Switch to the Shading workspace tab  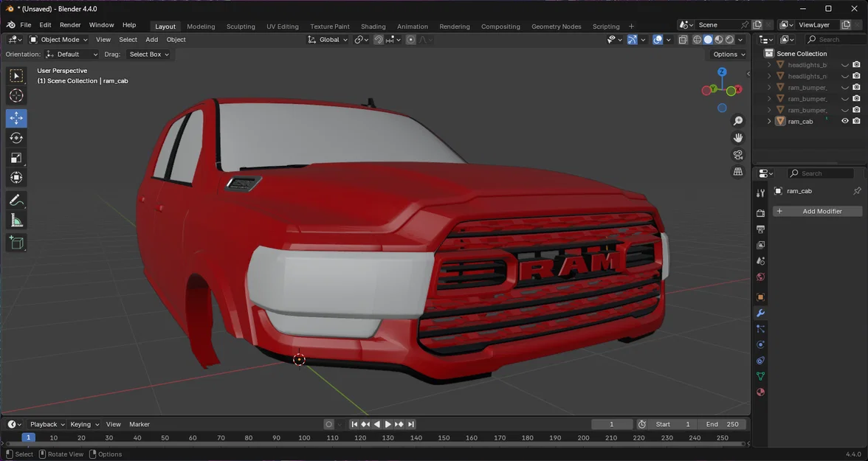[373, 27]
